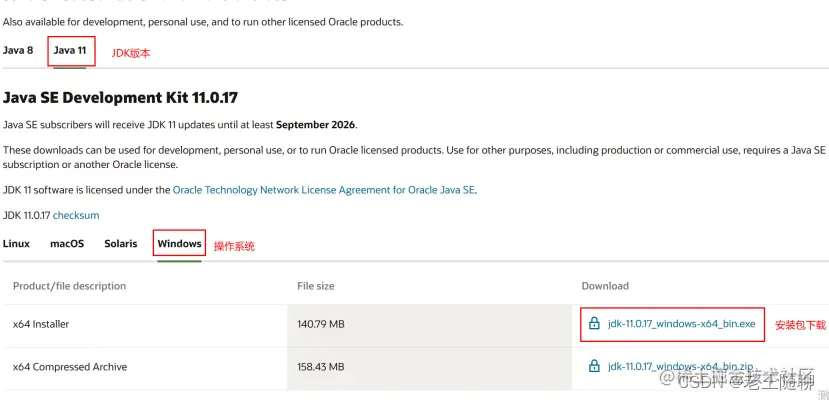Viewport: 829px width, 400px height.
Task: Switch to the Java 8 tab
Action: pos(18,50)
